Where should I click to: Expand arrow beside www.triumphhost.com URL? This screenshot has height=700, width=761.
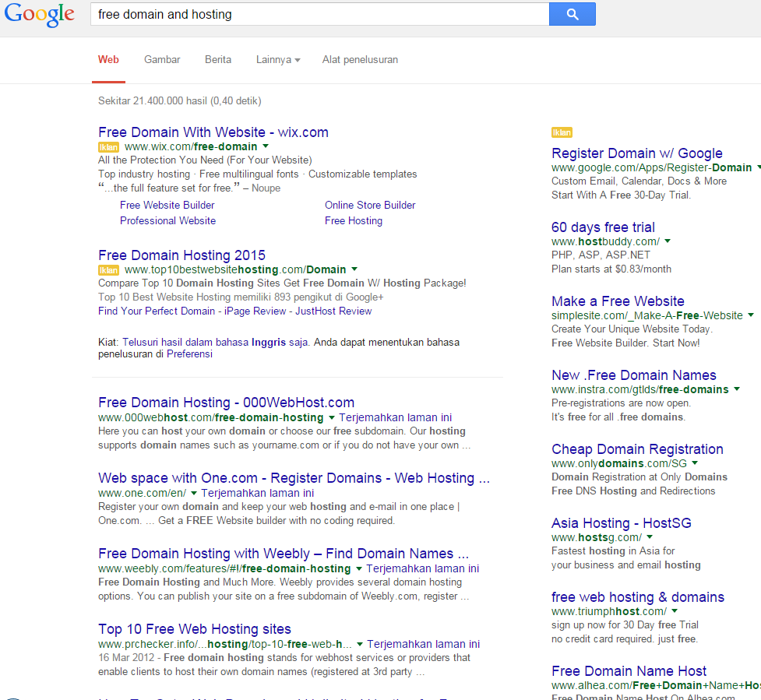[x=675, y=611]
